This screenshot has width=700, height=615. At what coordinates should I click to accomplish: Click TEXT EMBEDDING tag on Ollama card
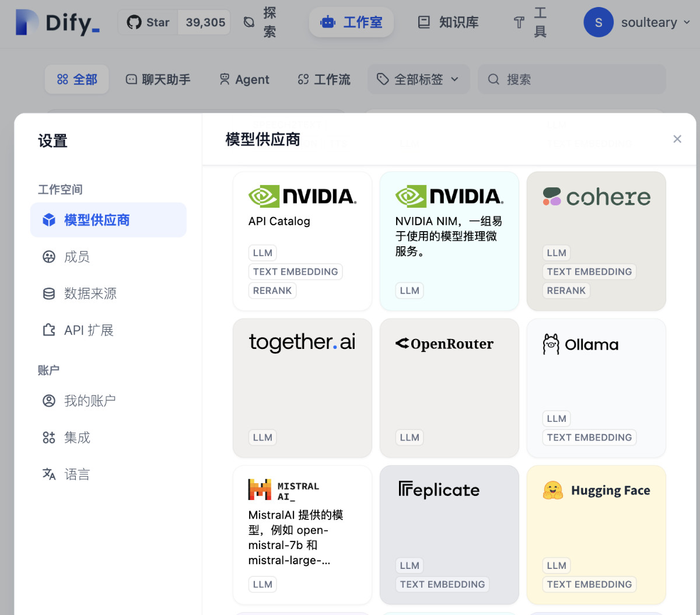tap(589, 438)
